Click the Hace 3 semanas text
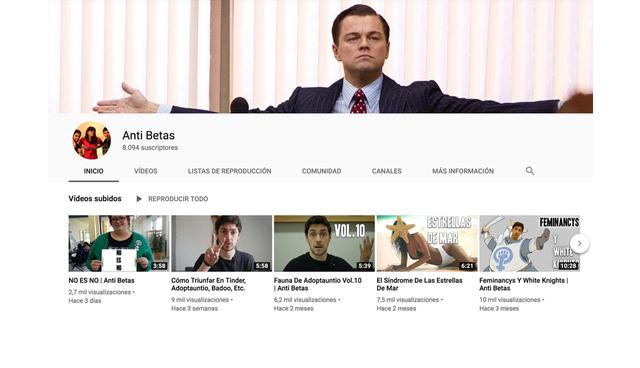The height and width of the screenshot is (368, 640). click(194, 308)
